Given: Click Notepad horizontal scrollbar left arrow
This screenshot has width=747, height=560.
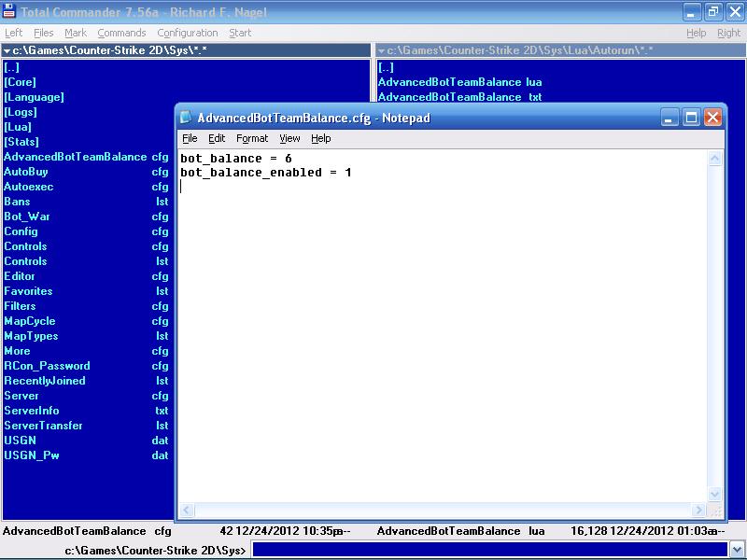Looking at the screenshot, I should (x=186, y=510).
